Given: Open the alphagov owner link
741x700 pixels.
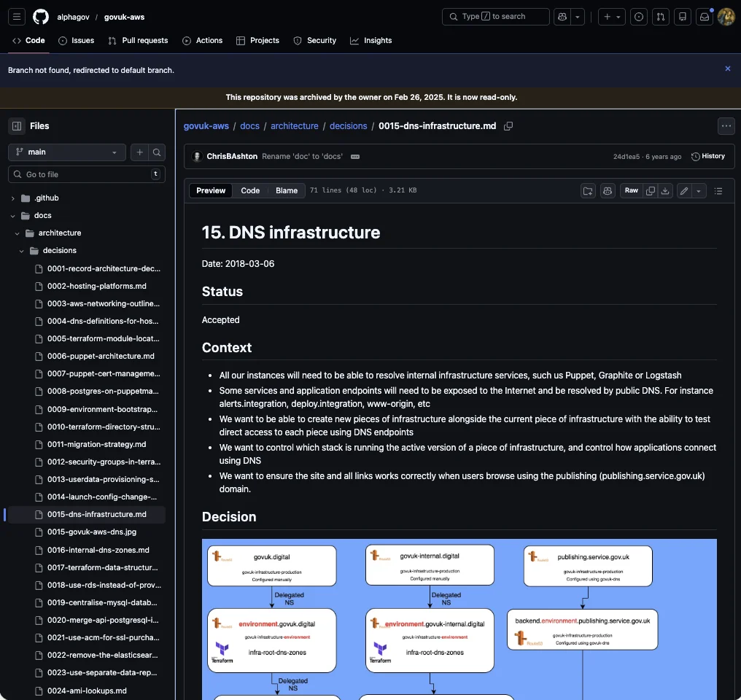Looking at the screenshot, I should coord(73,17).
